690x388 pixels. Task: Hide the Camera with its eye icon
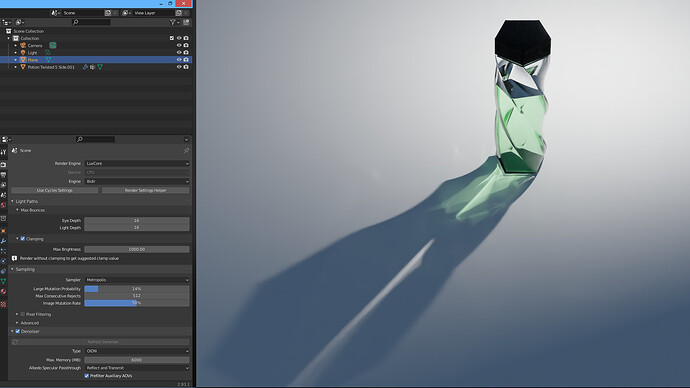(179, 45)
